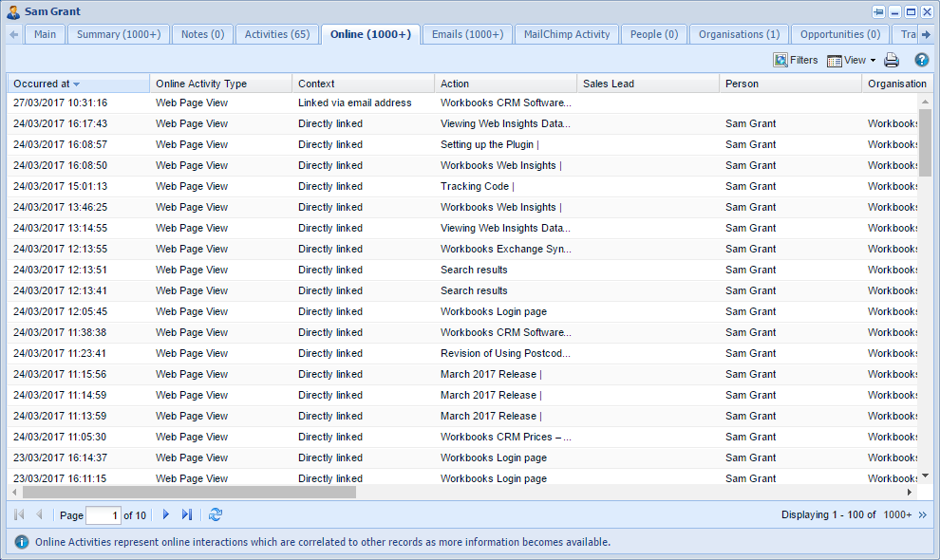Screen dimensions: 940x560
Task: Open the Filters tool
Action: 796,60
